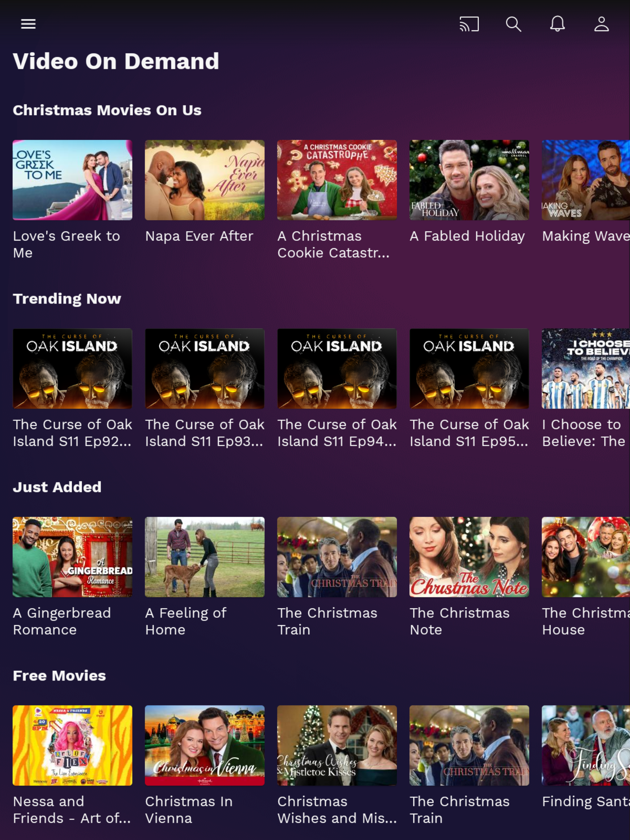Viewport: 630px width, 840px height.
Task: Play Curse of Oak Island S11 Ep93 thumbnail
Action: point(205,368)
